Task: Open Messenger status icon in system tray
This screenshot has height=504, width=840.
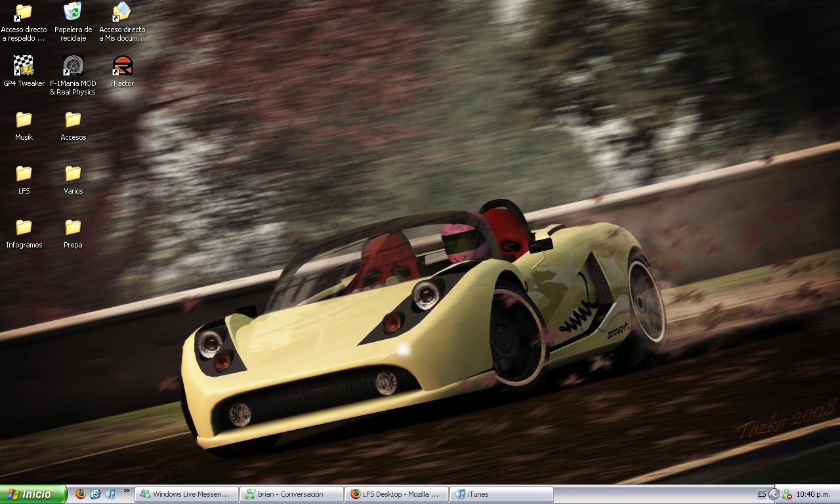Action: click(787, 494)
